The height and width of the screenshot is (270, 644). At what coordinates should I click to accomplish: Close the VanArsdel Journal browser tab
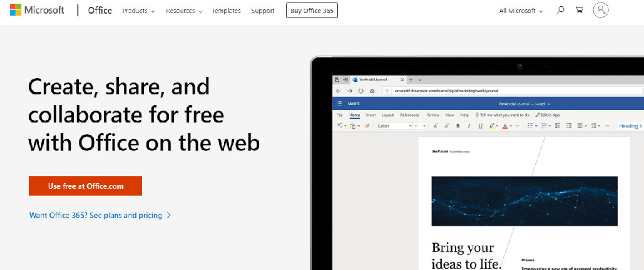pos(402,79)
